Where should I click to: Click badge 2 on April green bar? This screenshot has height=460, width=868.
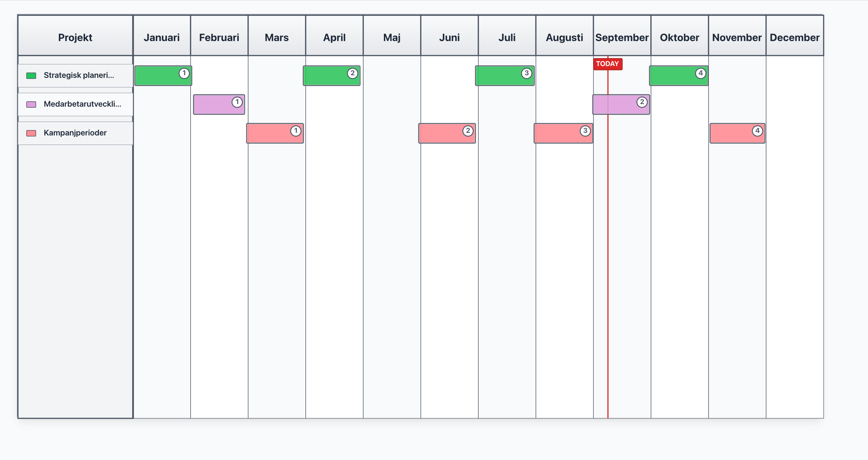pyautogui.click(x=352, y=73)
